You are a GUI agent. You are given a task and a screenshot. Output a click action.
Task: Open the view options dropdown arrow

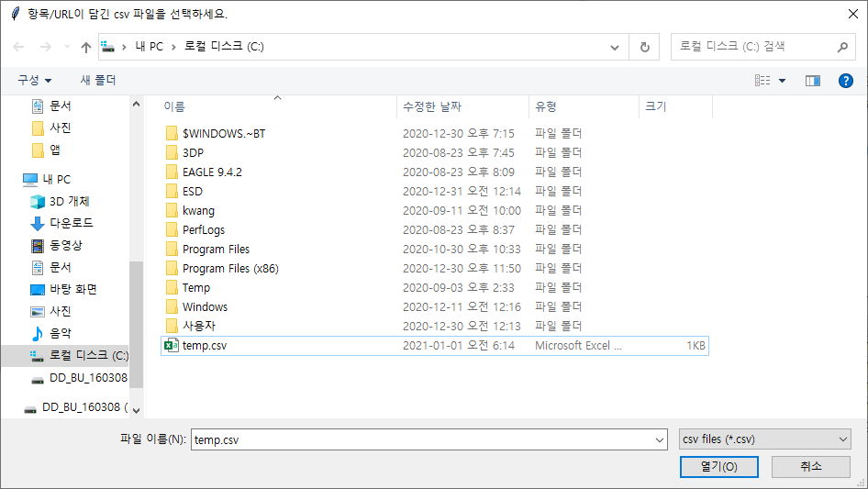(782, 81)
